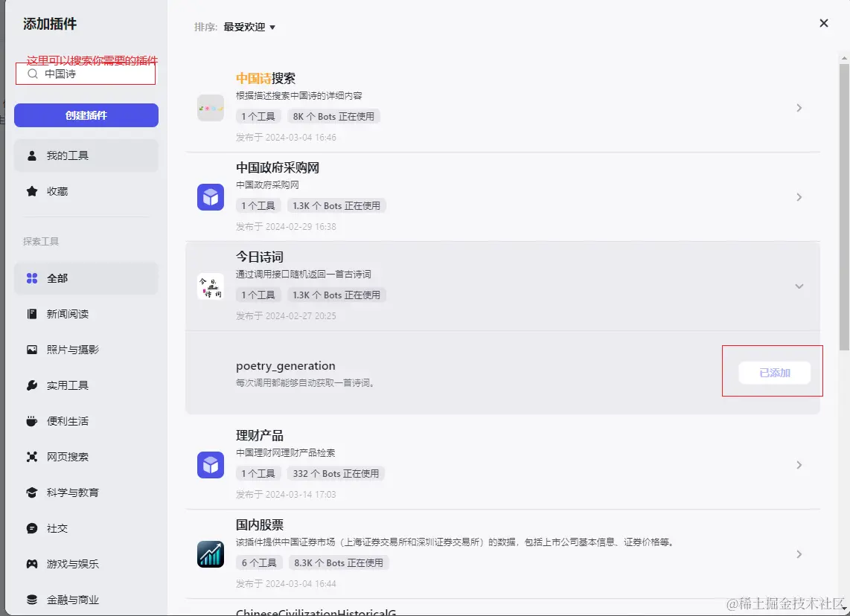Click the 今日诗词 plugin icon

coord(211,286)
